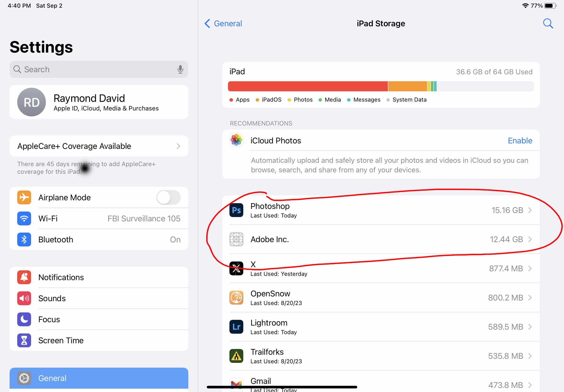Open Raymond David Apple ID profile
The height and width of the screenshot is (392, 564).
pos(99,102)
